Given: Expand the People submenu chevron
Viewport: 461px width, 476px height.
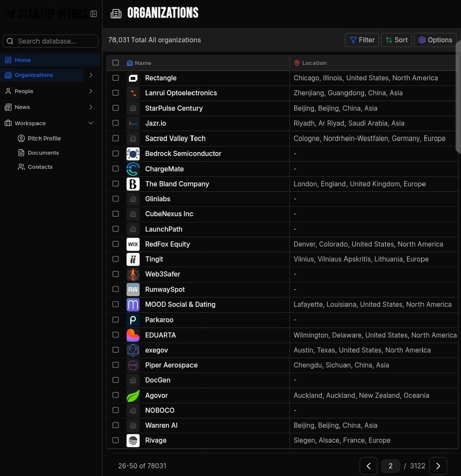Looking at the screenshot, I should (x=90, y=91).
